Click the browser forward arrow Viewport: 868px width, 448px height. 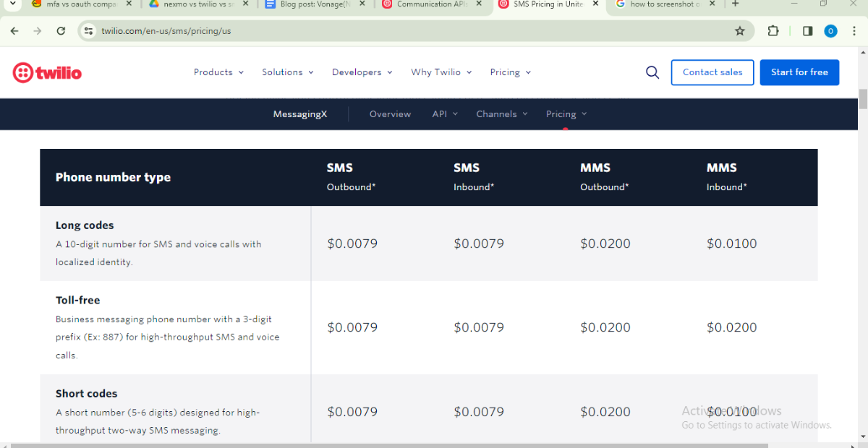pyautogui.click(x=38, y=31)
